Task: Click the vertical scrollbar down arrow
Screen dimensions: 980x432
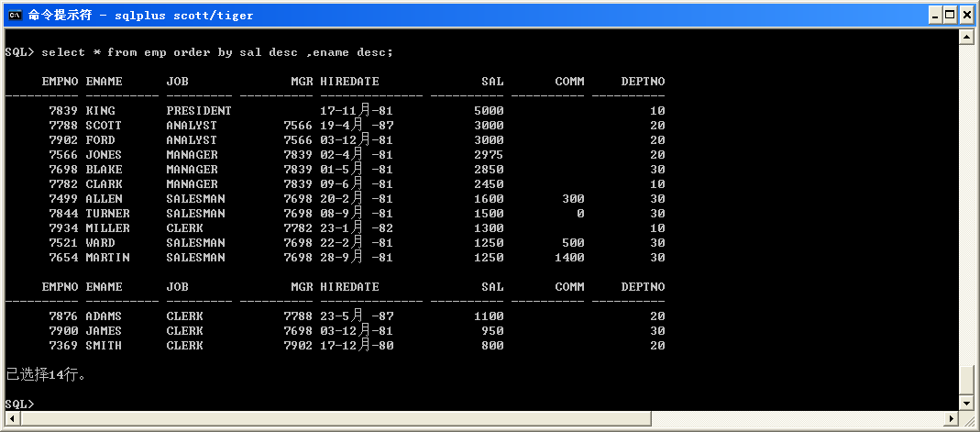Action: coord(965,404)
